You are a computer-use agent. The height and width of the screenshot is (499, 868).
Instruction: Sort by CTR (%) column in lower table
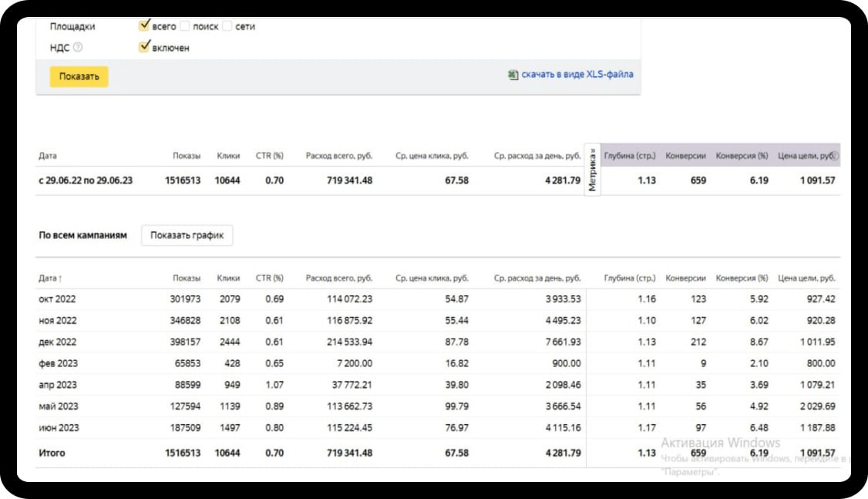tap(269, 278)
